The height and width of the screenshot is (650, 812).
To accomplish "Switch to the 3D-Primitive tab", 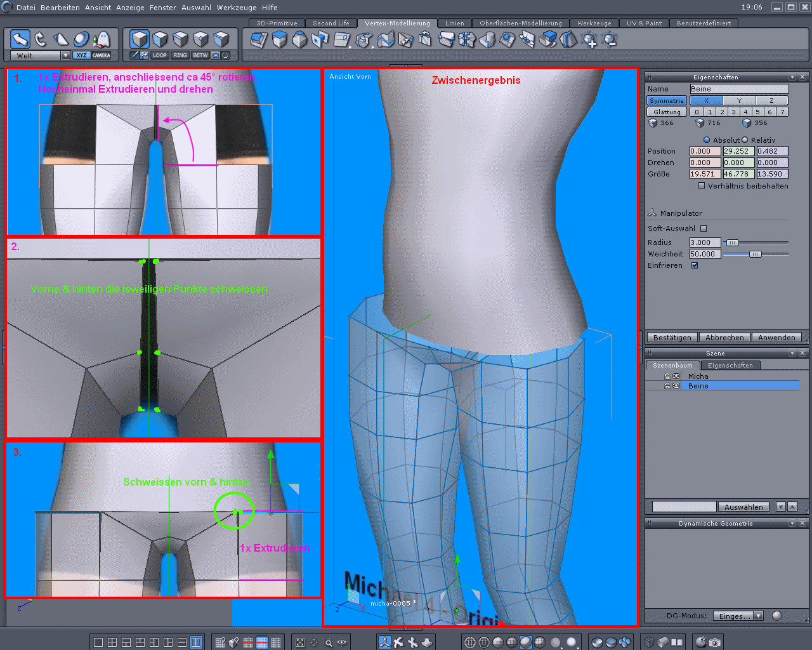I will [x=277, y=23].
